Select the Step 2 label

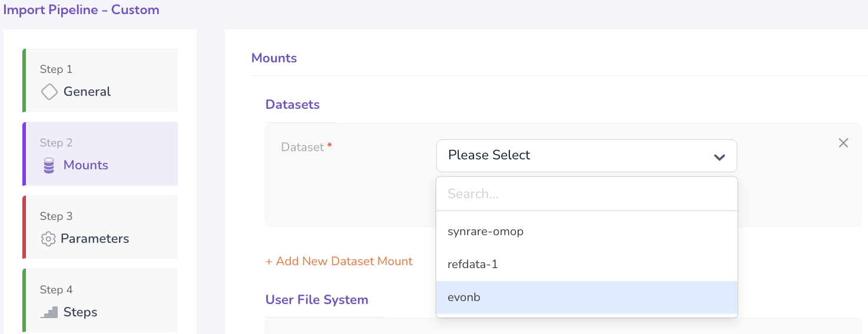(x=56, y=143)
